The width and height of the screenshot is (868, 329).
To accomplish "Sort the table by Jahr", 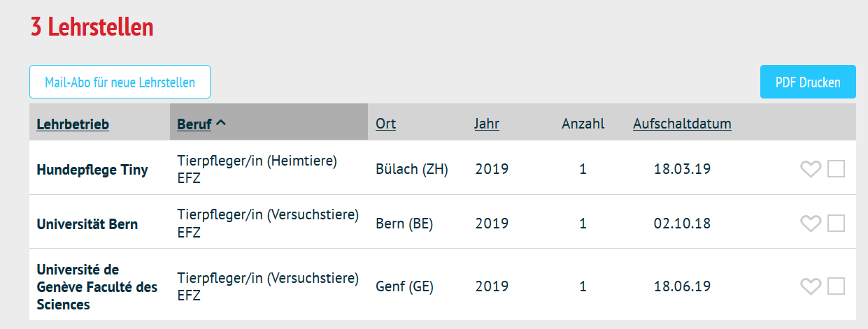I will [487, 124].
